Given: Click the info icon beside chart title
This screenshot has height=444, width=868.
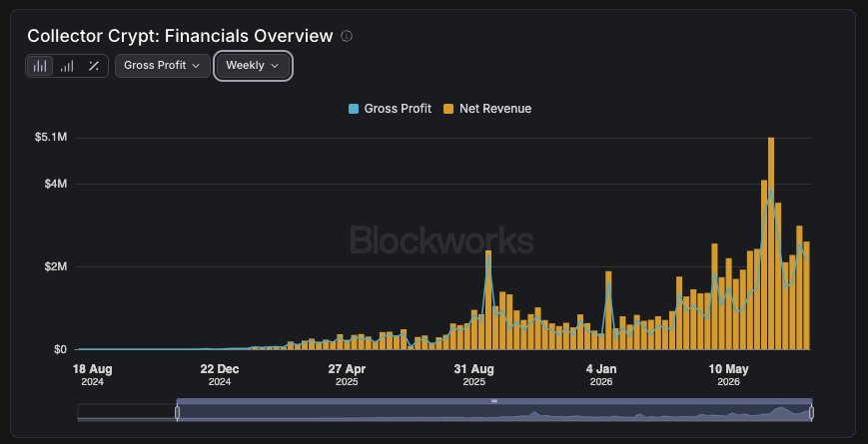Looking at the screenshot, I should [x=347, y=36].
